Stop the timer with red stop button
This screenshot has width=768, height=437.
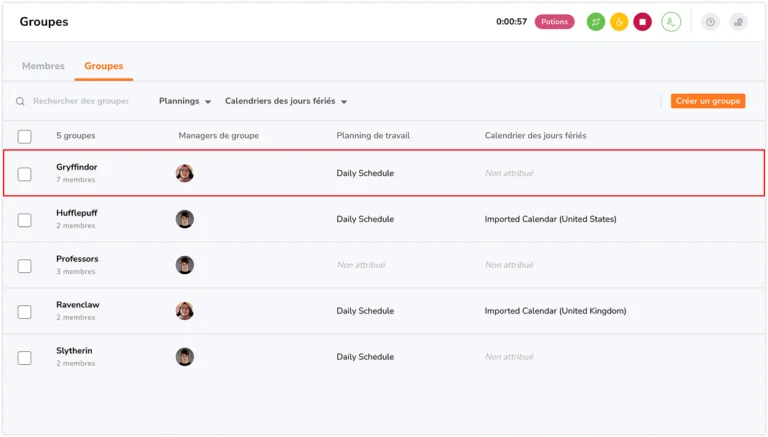(x=642, y=22)
